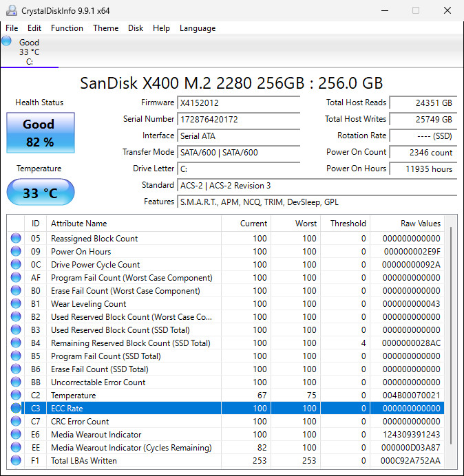Select Total LBAs Written attribute name
Image resolution: width=464 pixels, height=476 pixels.
tap(84, 460)
